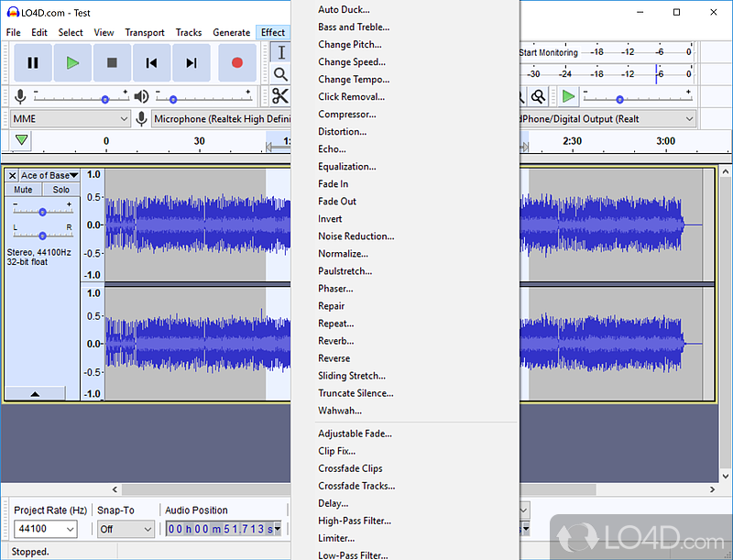Adjust the track gain slider
Screen dimensions: 733x560
pos(42,212)
